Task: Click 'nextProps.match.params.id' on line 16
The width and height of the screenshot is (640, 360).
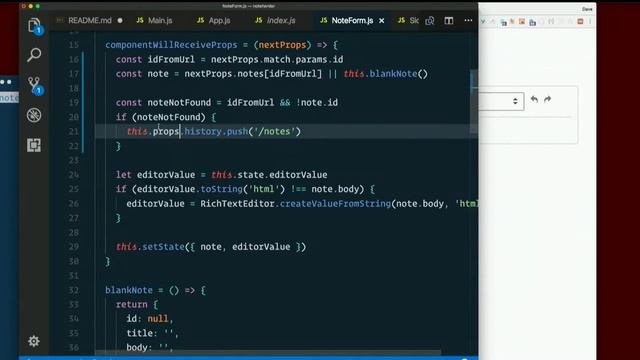Action: pyautogui.click(x=277, y=60)
